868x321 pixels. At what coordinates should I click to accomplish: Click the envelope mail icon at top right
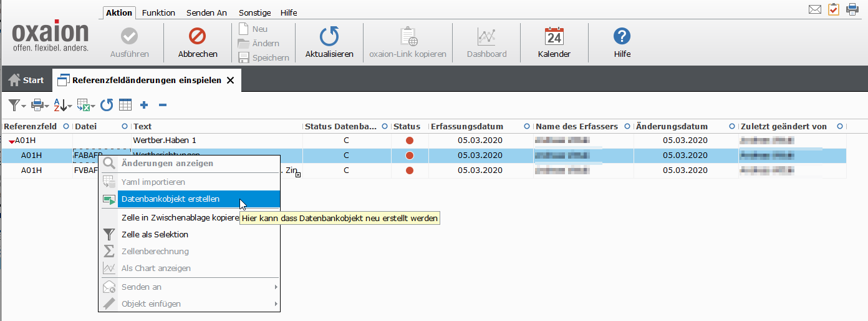(x=814, y=9)
